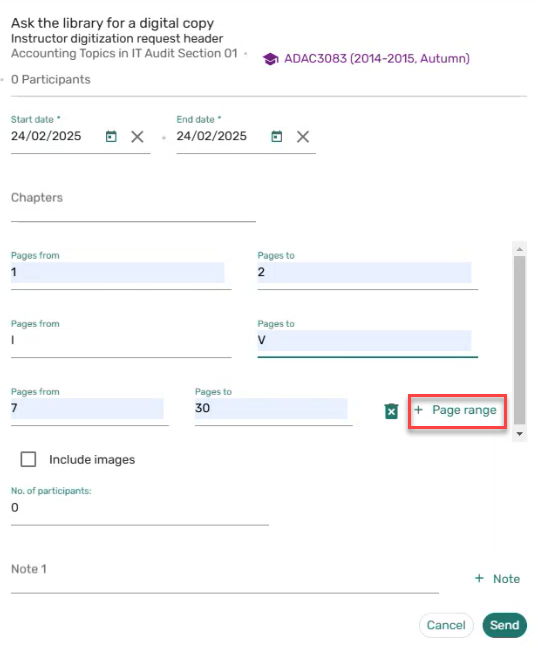Viewport: 539px width, 647px height.
Task: Click 'Accounting Topics in IT Audit Section 01' text
Action: point(124,54)
